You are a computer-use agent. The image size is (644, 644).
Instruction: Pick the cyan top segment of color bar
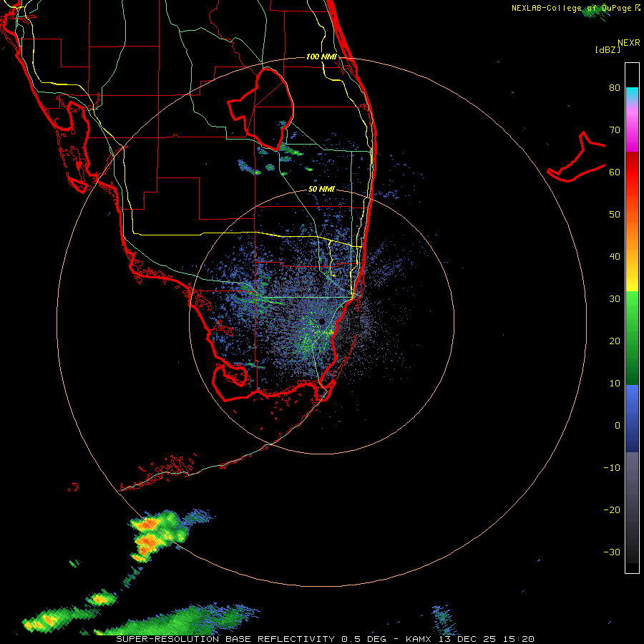click(632, 94)
